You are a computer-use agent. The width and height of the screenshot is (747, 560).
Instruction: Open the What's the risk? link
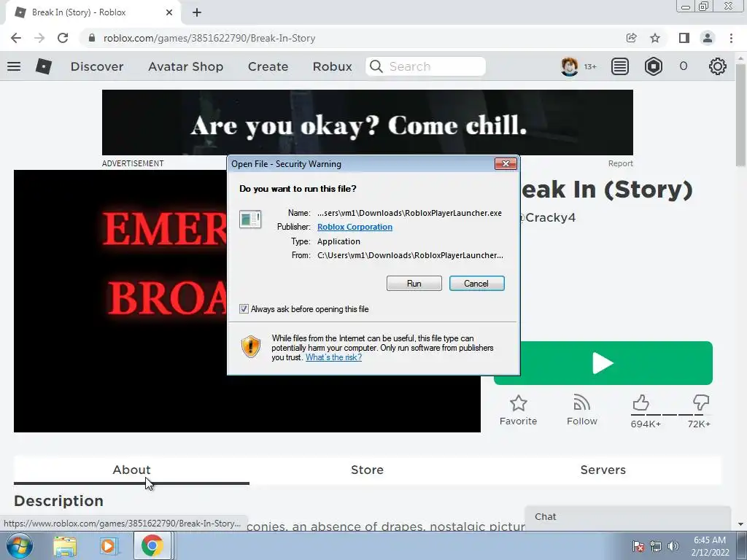tap(333, 357)
